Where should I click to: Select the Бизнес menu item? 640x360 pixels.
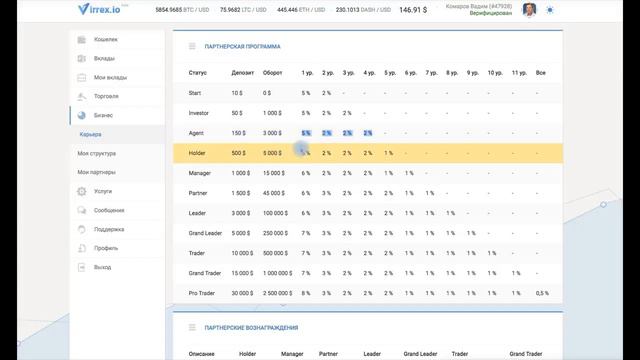point(103,116)
